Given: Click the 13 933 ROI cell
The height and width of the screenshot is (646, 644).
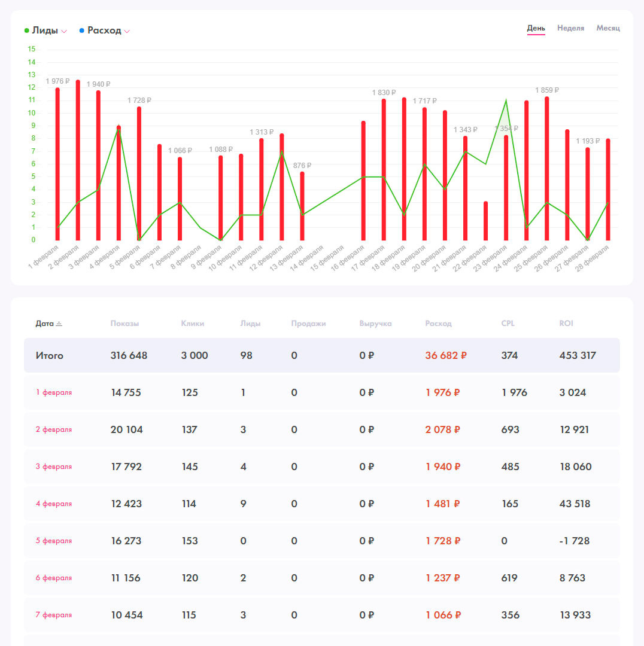Looking at the screenshot, I should [575, 615].
